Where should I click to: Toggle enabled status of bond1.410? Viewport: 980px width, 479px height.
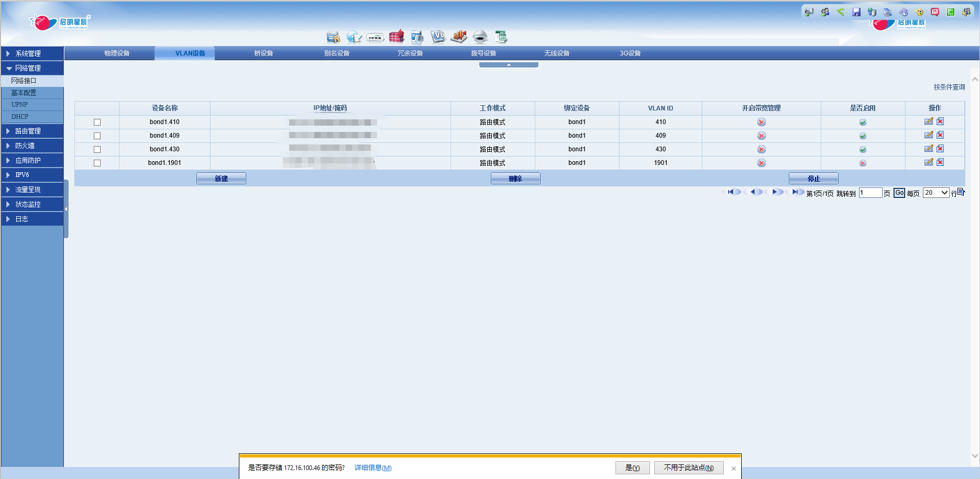[863, 122]
